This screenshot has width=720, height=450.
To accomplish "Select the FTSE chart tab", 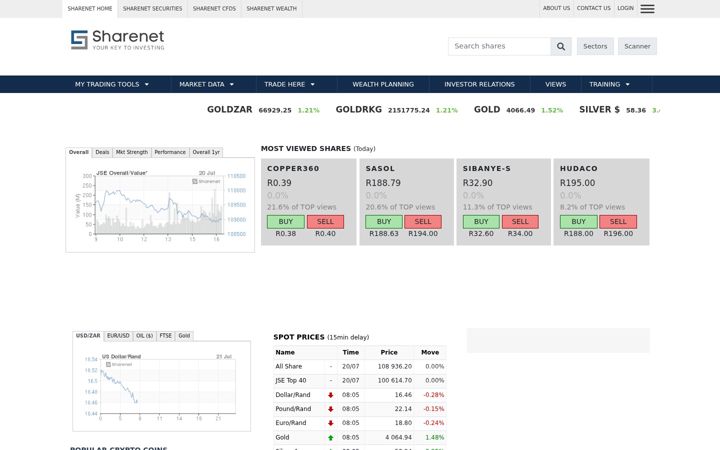I will click(165, 336).
